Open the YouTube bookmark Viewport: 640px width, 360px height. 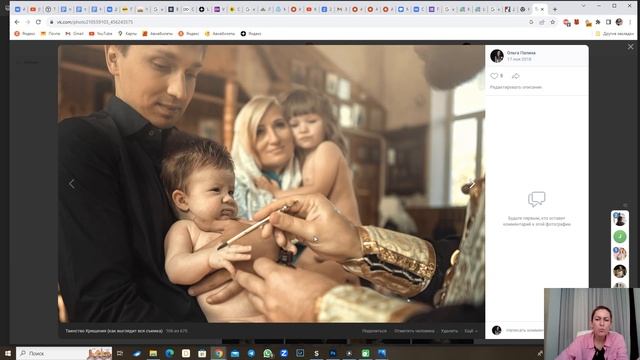(100, 33)
